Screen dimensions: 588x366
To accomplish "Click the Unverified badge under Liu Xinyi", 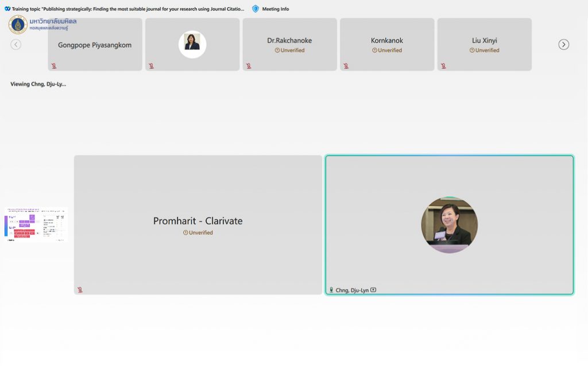I will [484, 50].
